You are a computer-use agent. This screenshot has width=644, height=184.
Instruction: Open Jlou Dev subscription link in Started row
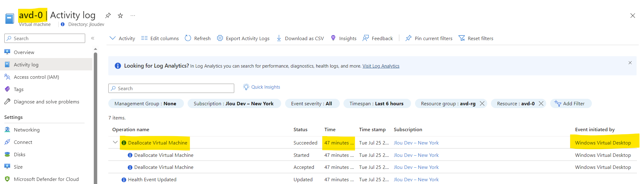pos(416,155)
